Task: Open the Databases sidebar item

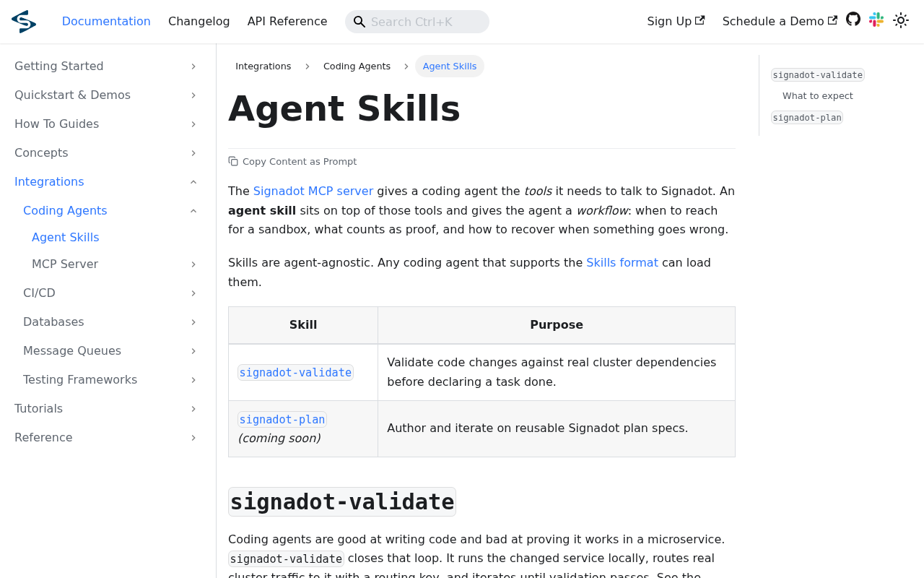Action: (x=53, y=322)
